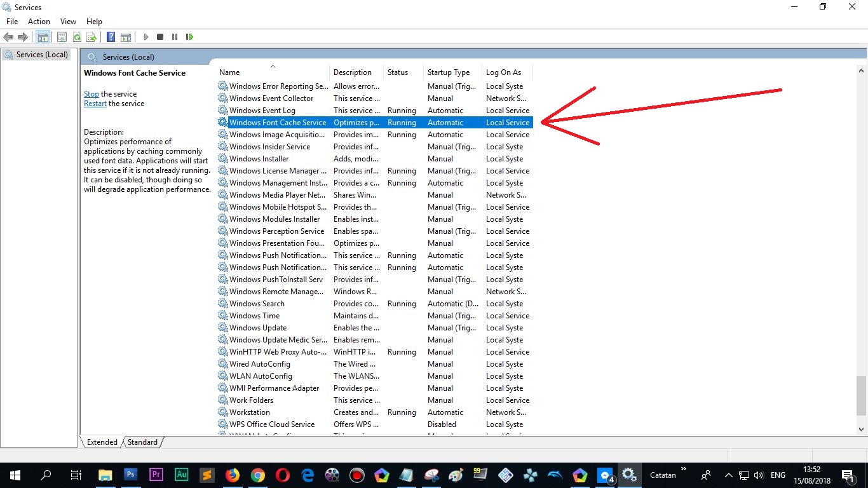The width and height of the screenshot is (868, 488).
Task: Sort by the Description column header
Action: pyautogui.click(x=356, y=72)
